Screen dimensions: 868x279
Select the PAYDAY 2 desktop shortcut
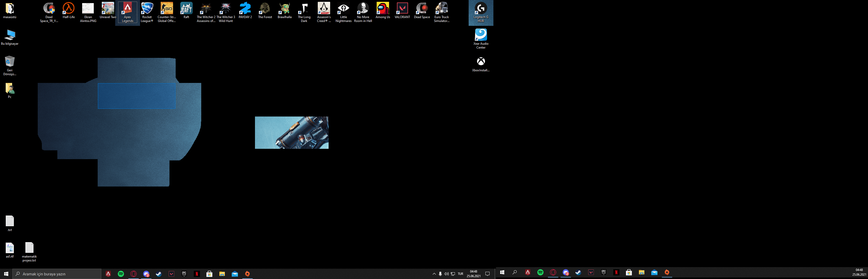(x=245, y=9)
